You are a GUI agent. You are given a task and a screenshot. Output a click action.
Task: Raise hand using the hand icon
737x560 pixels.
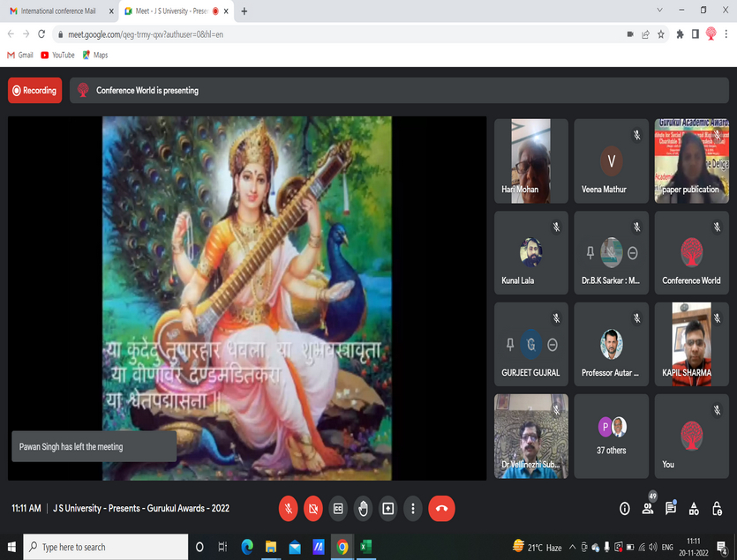pyautogui.click(x=363, y=508)
